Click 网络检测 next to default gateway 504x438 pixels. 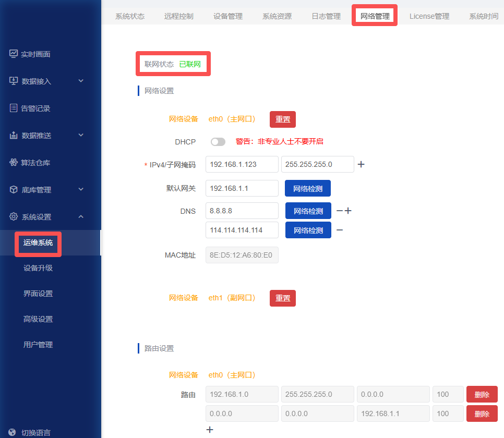click(308, 188)
